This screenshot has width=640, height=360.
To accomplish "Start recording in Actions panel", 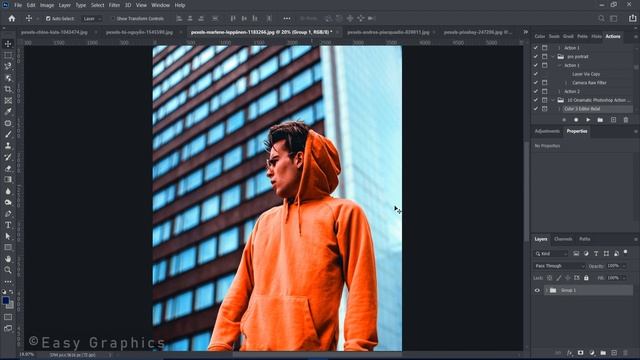I will tap(576, 120).
